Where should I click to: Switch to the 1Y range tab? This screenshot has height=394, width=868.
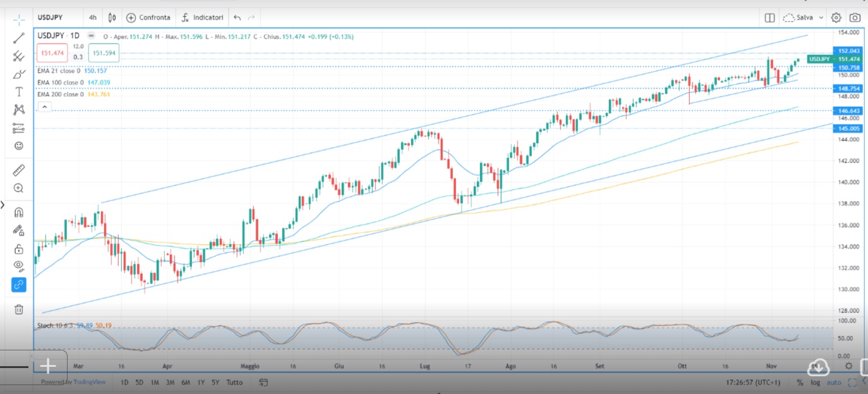[201, 383]
